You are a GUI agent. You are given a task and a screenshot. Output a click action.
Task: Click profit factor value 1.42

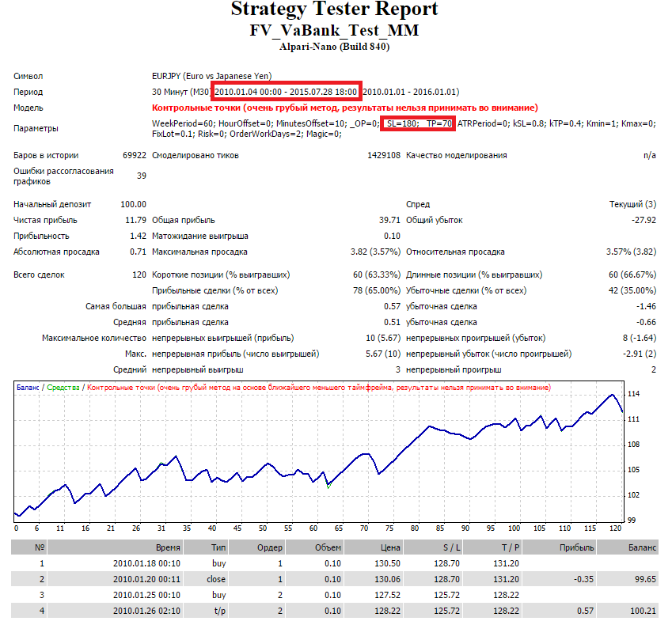138,236
